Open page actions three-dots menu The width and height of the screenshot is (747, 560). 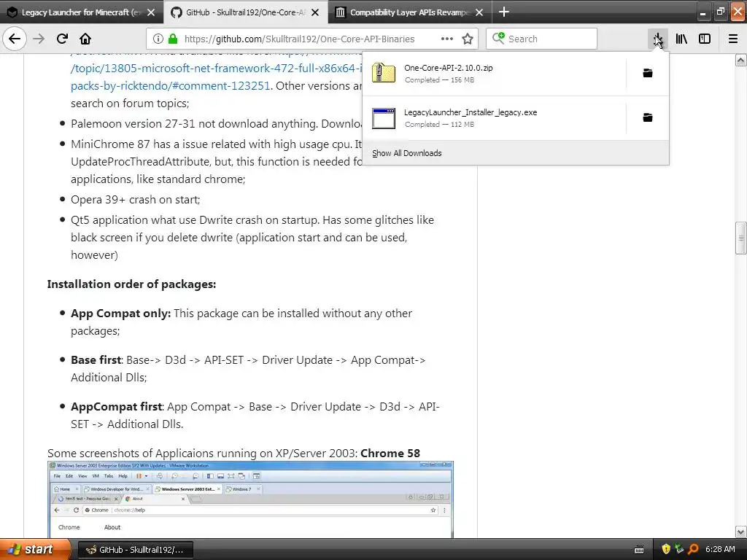tap(447, 39)
